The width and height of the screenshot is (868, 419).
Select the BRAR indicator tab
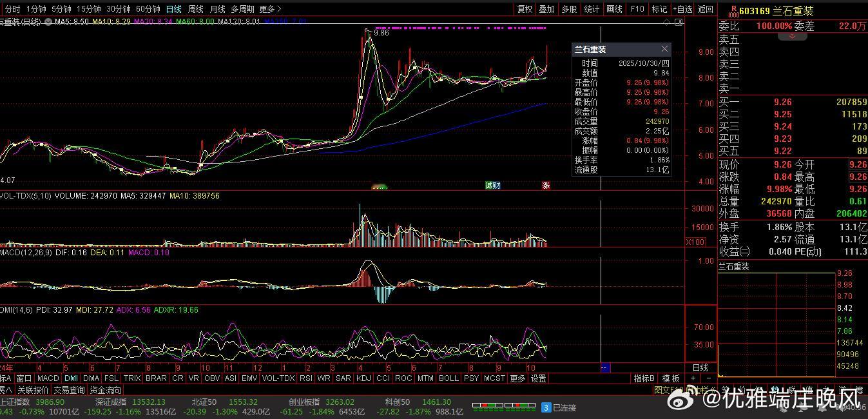click(x=157, y=378)
